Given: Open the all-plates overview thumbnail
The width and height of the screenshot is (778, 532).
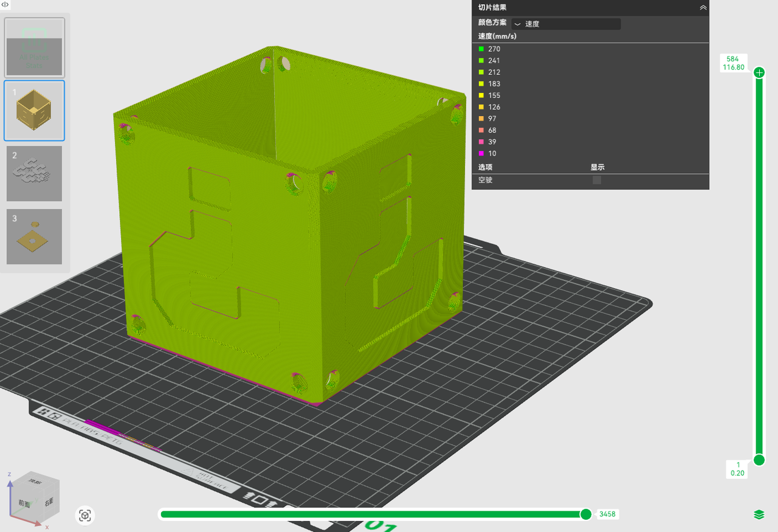Looking at the screenshot, I should (34, 47).
